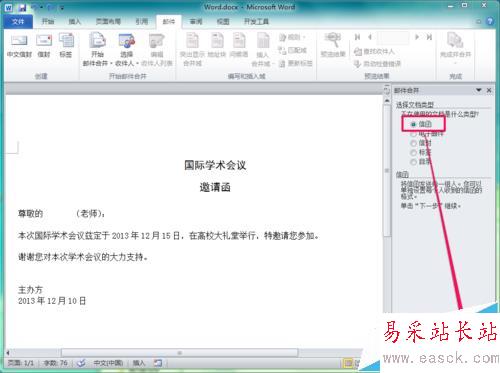
Task: Click the Word Help question mark icon
Action: 490,22
